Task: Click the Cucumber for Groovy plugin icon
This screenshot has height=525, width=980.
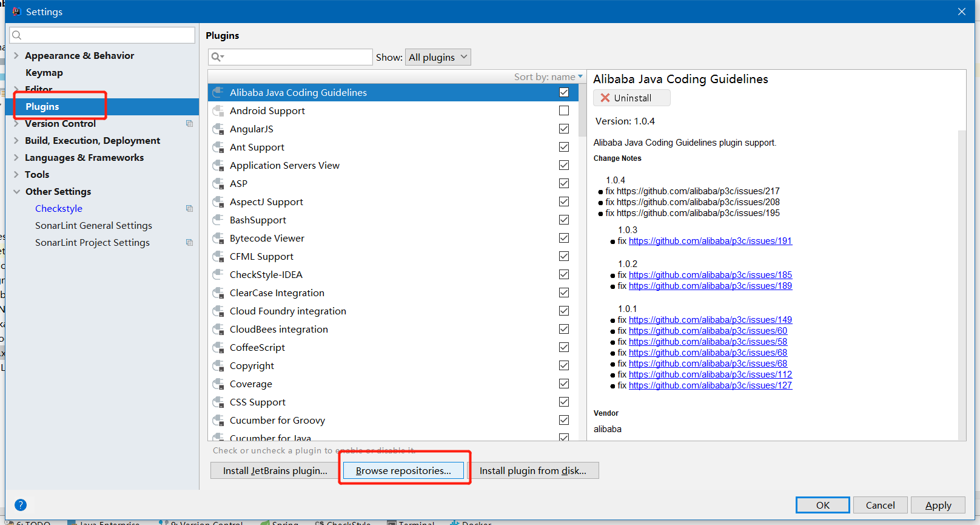Action: (x=218, y=420)
